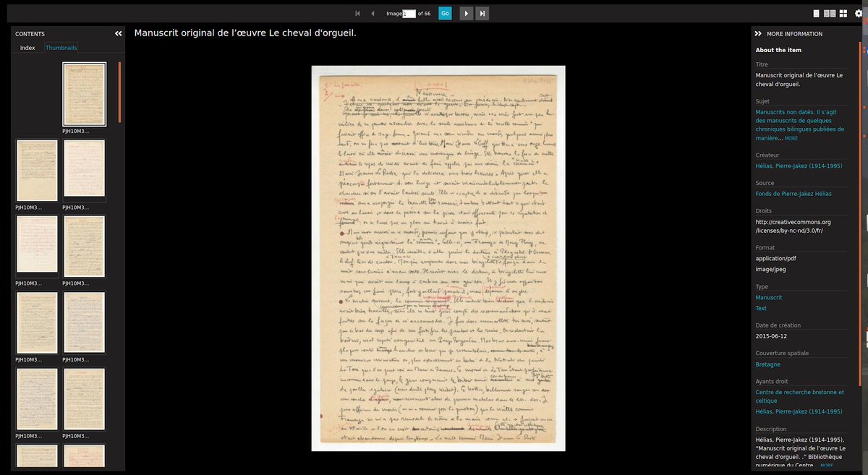Click the Titre value 'Manuscrit original de l'œuvre'
Viewport: 868px width, 475px height.
click(799, 80)
